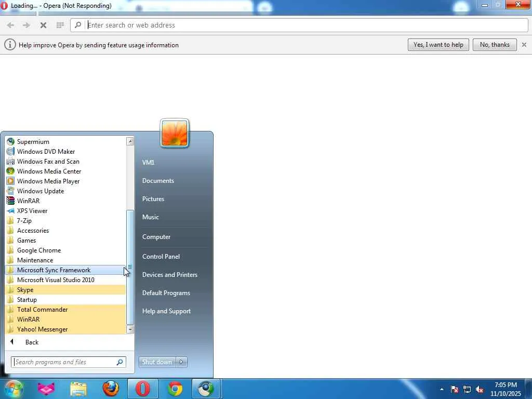Open Control Panel
This screenshot has height=399, width=532.
coord(161,257)
